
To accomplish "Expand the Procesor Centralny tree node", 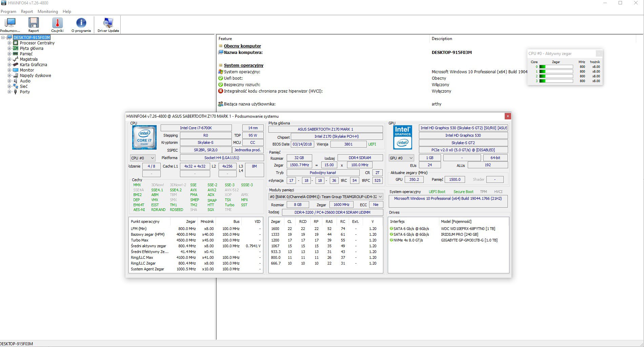I will 9,43.
